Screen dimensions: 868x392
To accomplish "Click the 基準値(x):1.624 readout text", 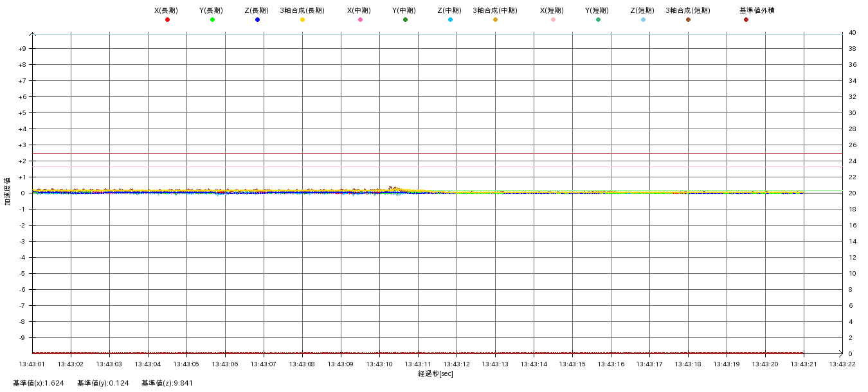I will click(38, 383).
